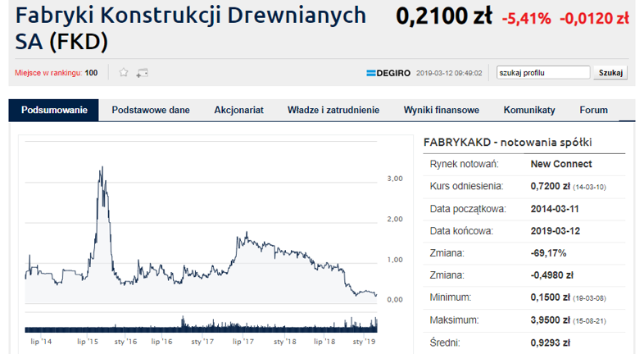Viewport: 644px width, 354px height.
Task: Click the -0,0120 zł price change
Action: (x=594, y=19)
